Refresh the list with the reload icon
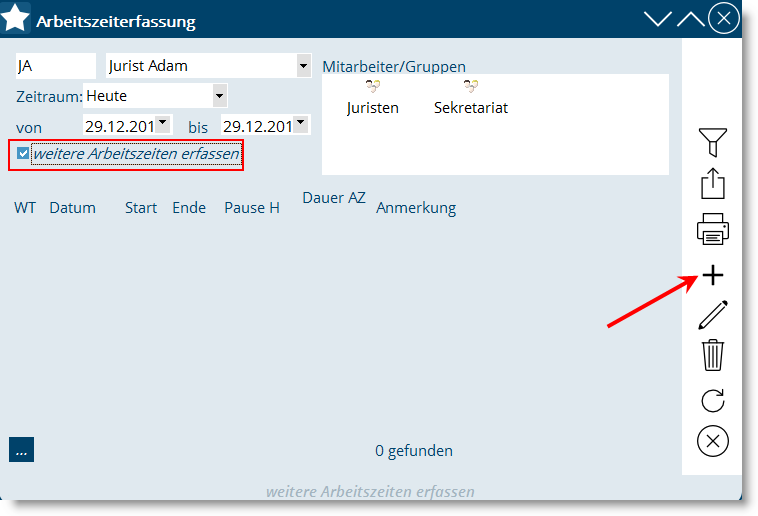The height and width of the screenshot is (516, 758). 713,400
